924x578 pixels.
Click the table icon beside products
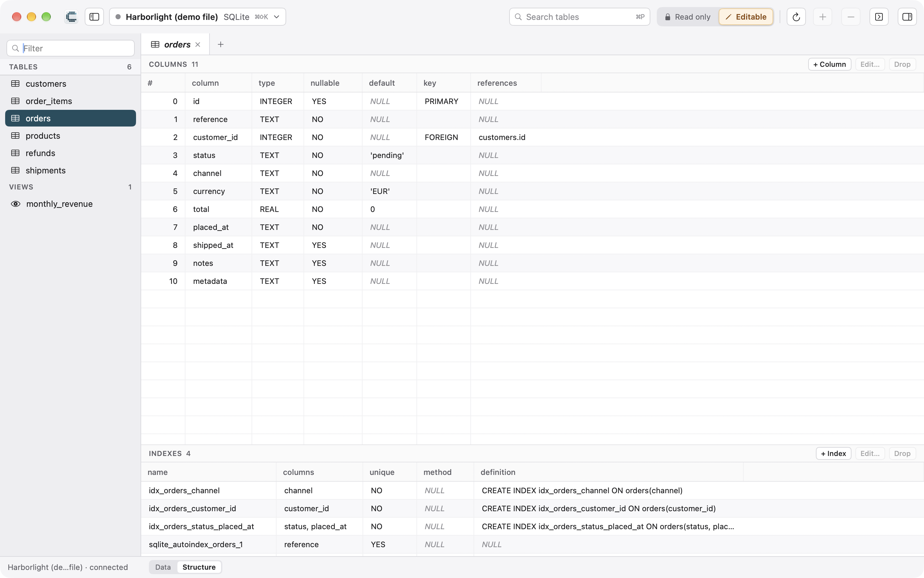[15, 136]
